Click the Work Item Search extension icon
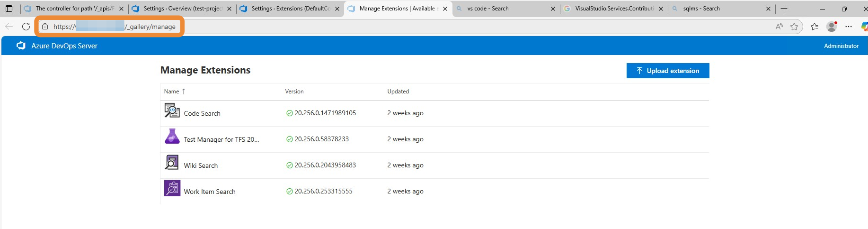The width and height of the screenshot is (868, 229). pos(172,188)
